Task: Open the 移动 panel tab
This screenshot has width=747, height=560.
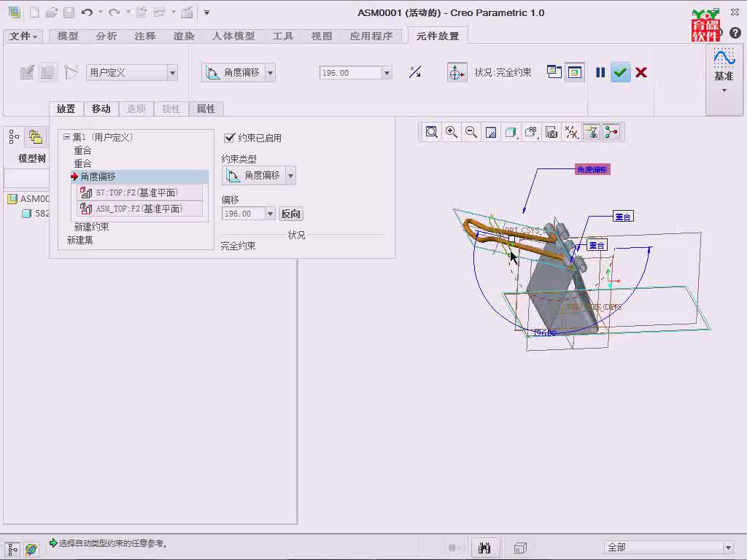Action: pos(101,109)
